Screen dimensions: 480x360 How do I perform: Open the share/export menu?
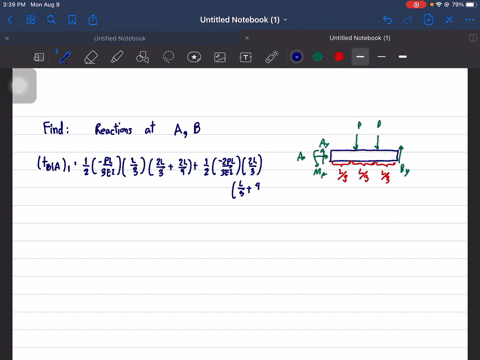[x=93, y=20]
